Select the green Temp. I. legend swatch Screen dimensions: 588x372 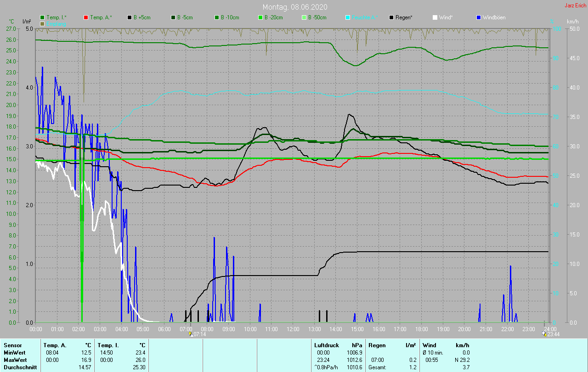[43, 17]
